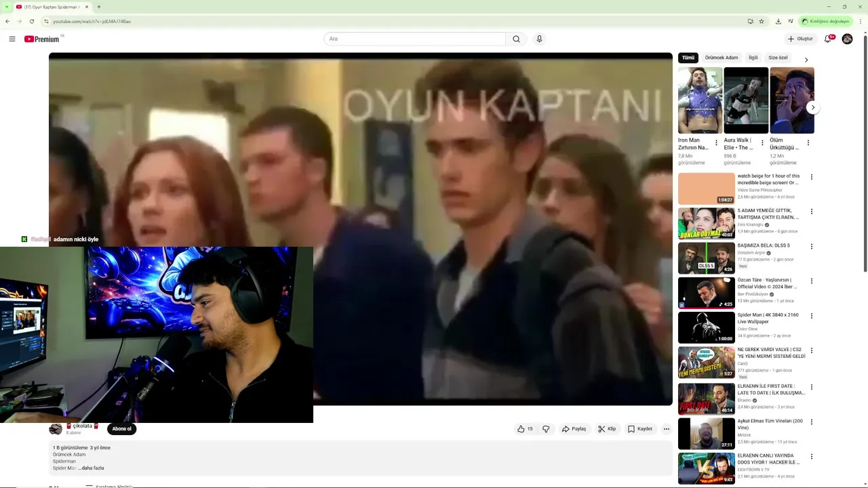Viewport: 868px width, 488px height.
Task: Close the Oyun Kaptanı Spiderman tab
Action: click(x=87, y=7)
